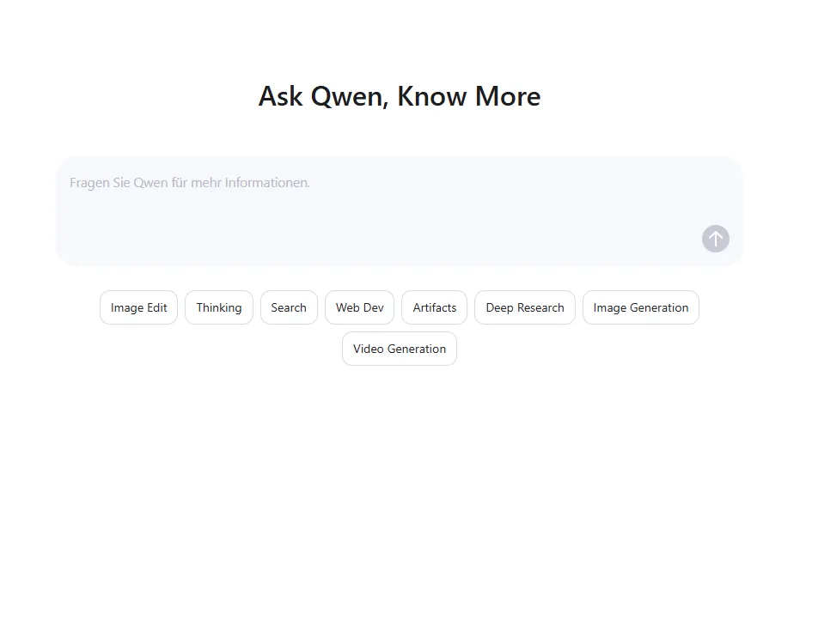This screenshot has height=644, width=818.
Task: Select the Image Edit chip
Action: (139, 307)
